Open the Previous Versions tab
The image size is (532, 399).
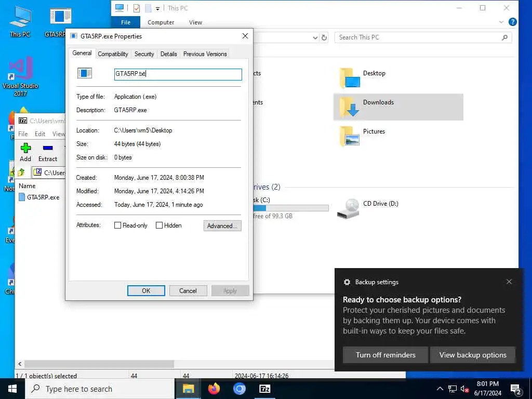tap(205, 54)
